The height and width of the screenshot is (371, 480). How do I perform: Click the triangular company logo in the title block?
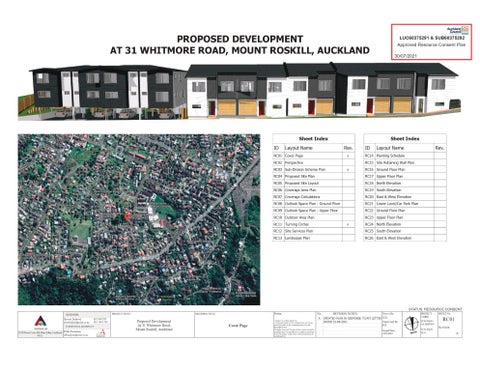40,321
